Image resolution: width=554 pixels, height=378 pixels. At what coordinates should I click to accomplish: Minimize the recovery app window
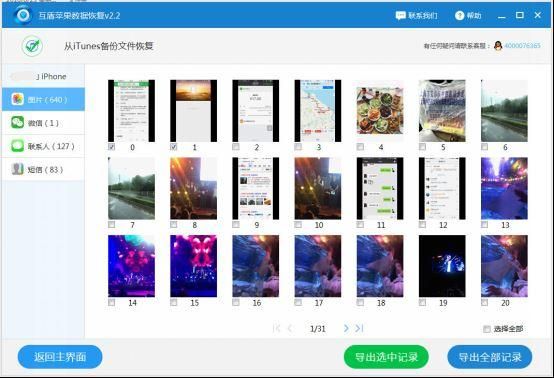[502, 16]
